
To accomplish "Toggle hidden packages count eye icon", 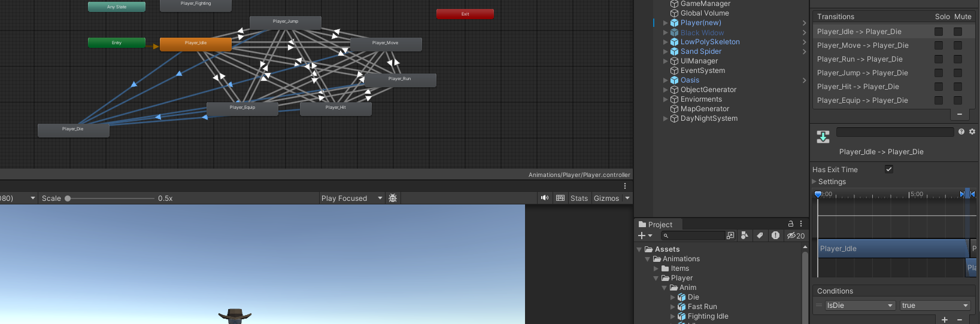I will click(x=796, y=236).
